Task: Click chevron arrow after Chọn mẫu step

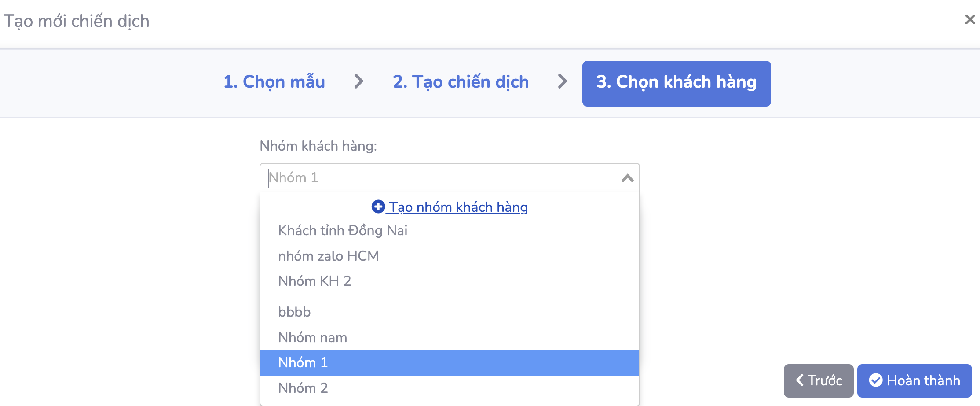Action: coord(359,81)
